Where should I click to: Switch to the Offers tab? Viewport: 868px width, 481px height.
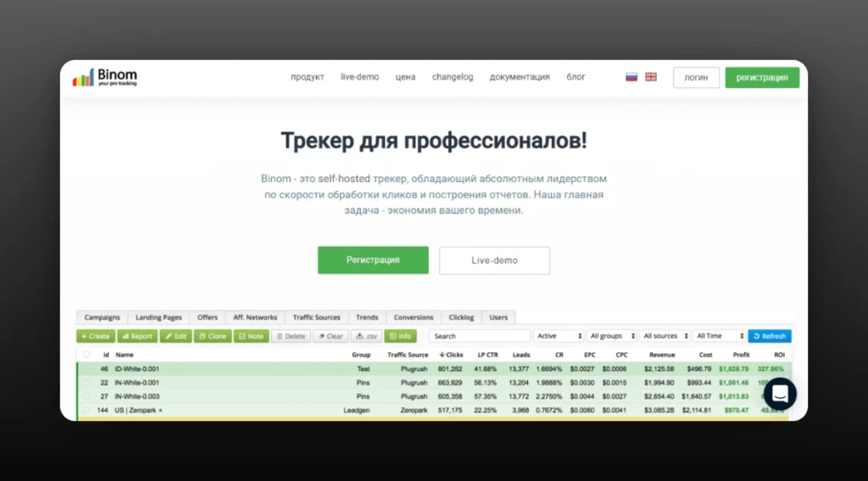coord(208,318)
